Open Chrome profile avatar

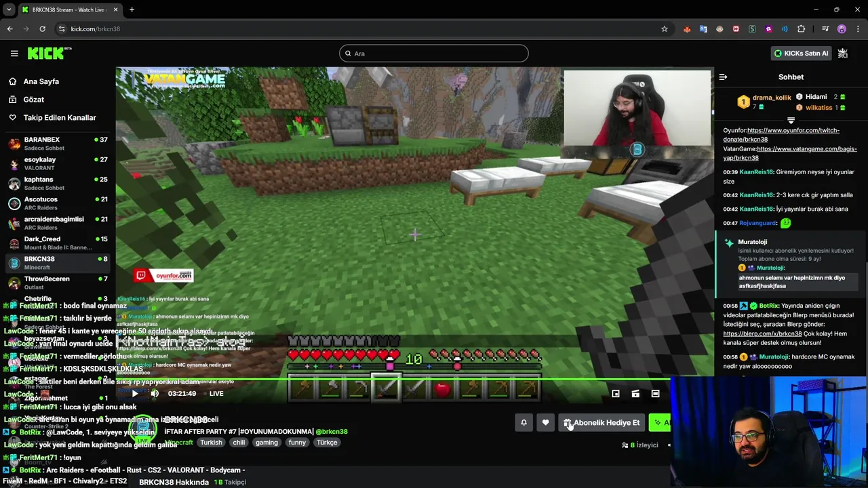click(842, 28)
